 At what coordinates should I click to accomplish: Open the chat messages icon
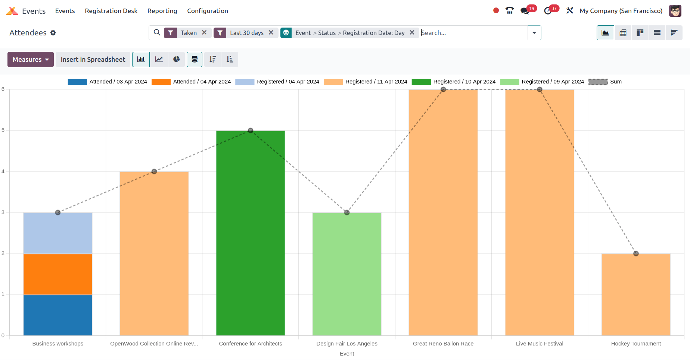525,11
